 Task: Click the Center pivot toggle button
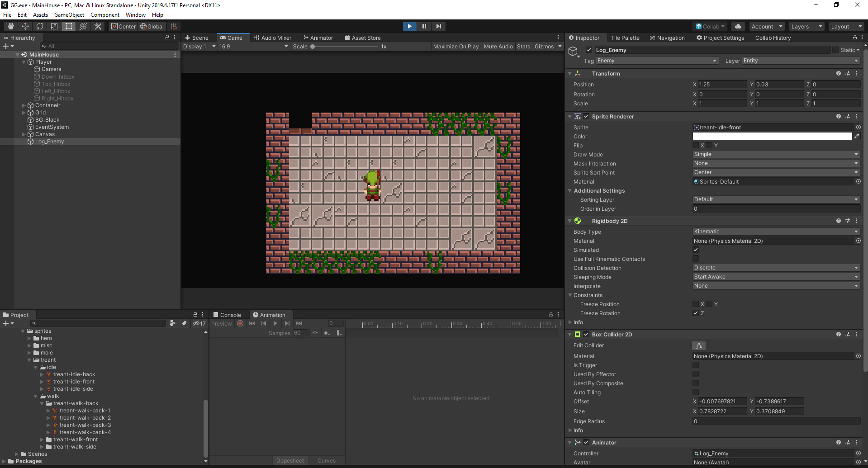point(123,26)
